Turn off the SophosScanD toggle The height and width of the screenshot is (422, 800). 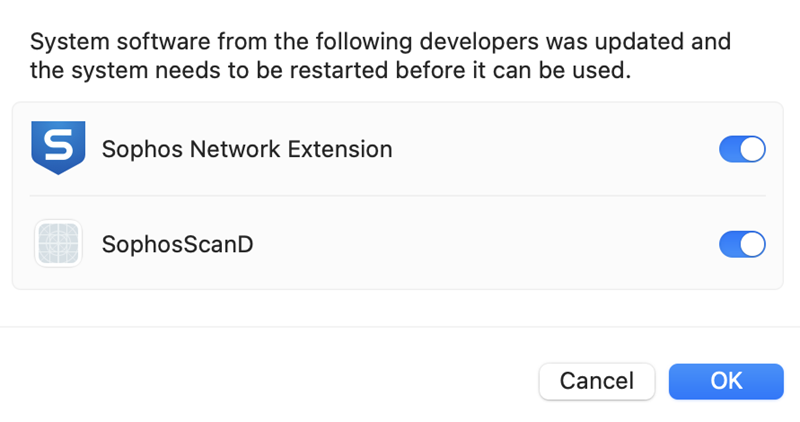pyautogui.click(x=742, y=244)
